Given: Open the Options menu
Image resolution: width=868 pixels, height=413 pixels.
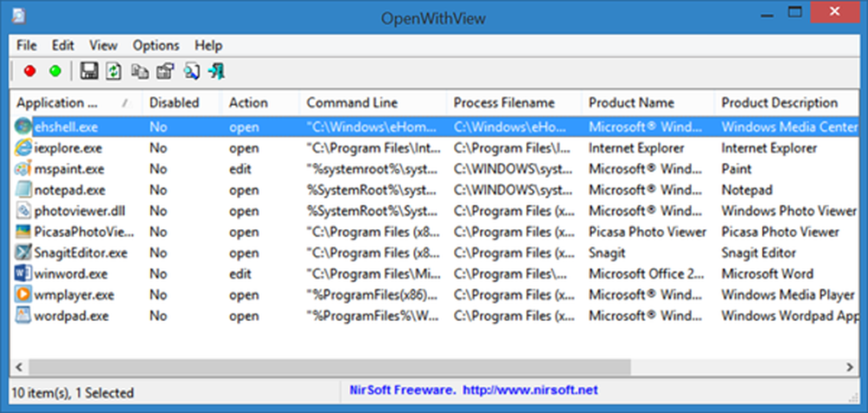Looking at the screenshot, I should coord(156,45).
